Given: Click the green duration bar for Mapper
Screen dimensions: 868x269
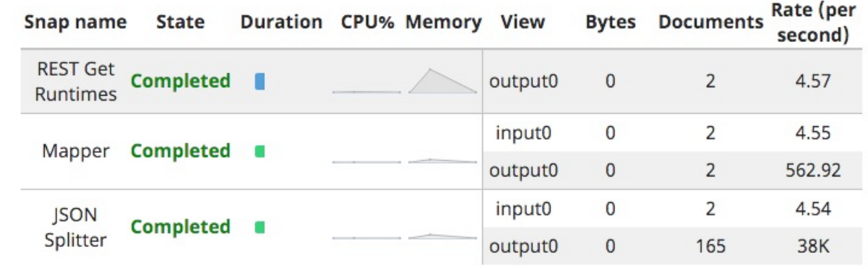Looking at the screenshot, I should (x=260, y=151).
